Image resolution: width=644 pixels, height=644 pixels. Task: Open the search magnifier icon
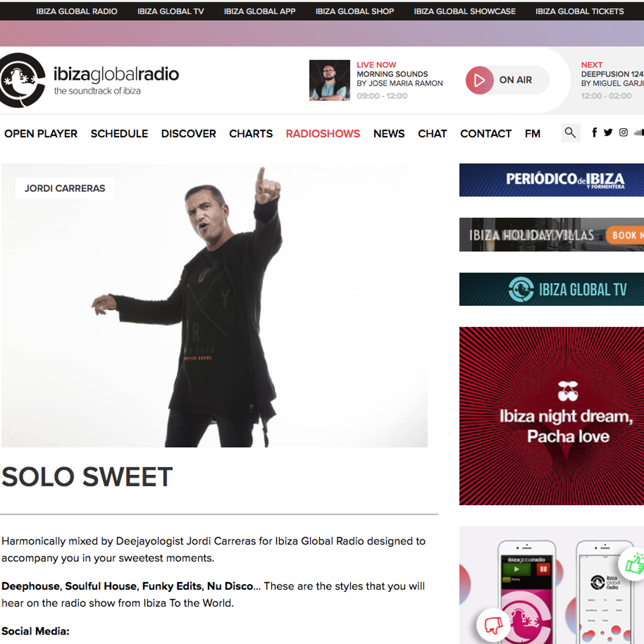(571, 133)
